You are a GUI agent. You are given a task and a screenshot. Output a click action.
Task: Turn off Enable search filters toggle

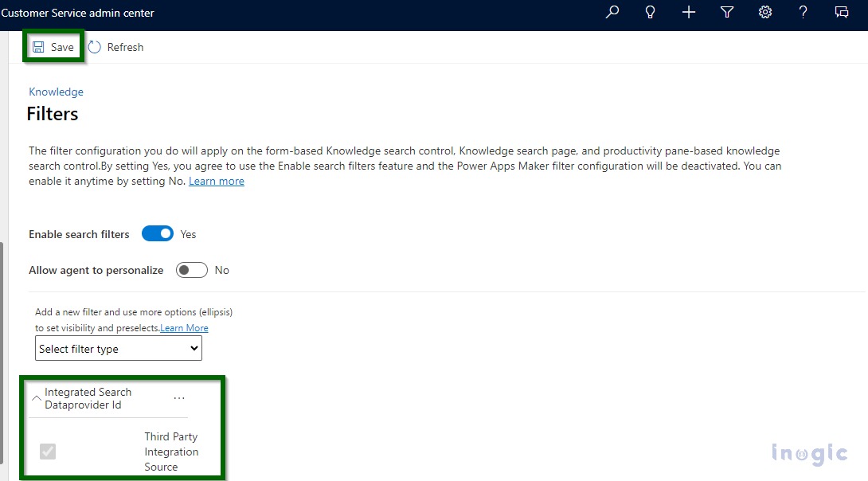point(157,234)
